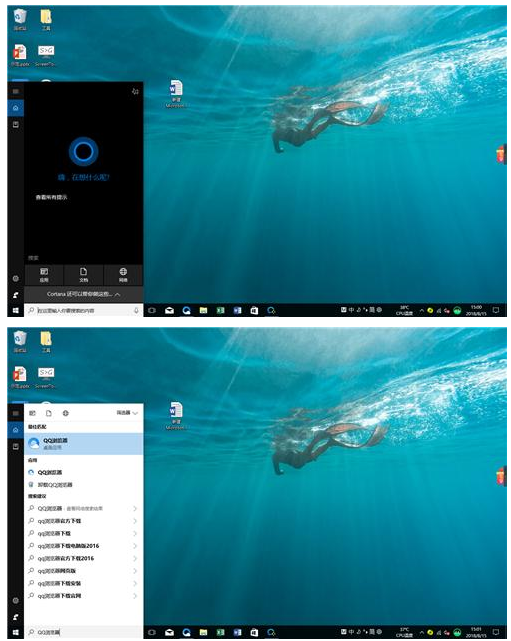Click the clock on the lower taskbar

pyautogui.click(x=476, y=632)
